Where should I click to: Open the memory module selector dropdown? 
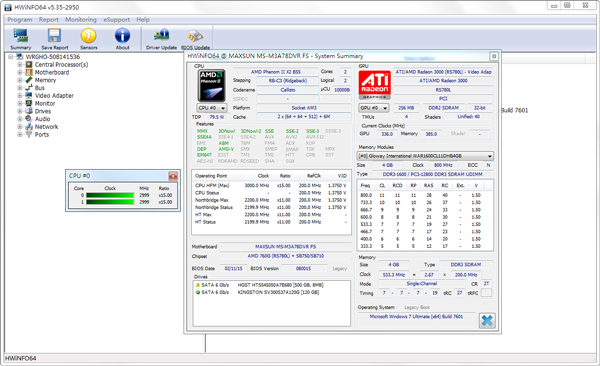pos(425,156)
